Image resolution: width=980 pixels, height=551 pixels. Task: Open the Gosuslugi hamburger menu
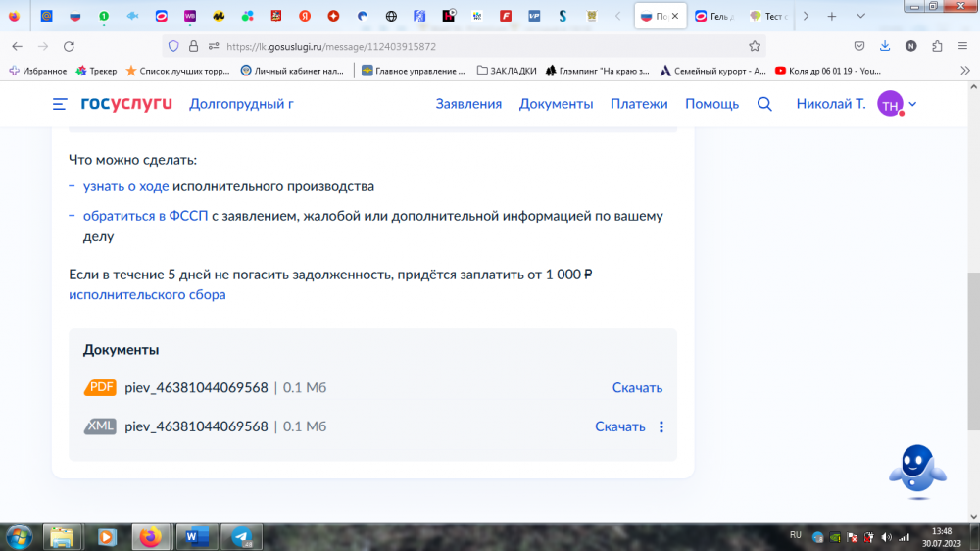(x=60, y=104)
